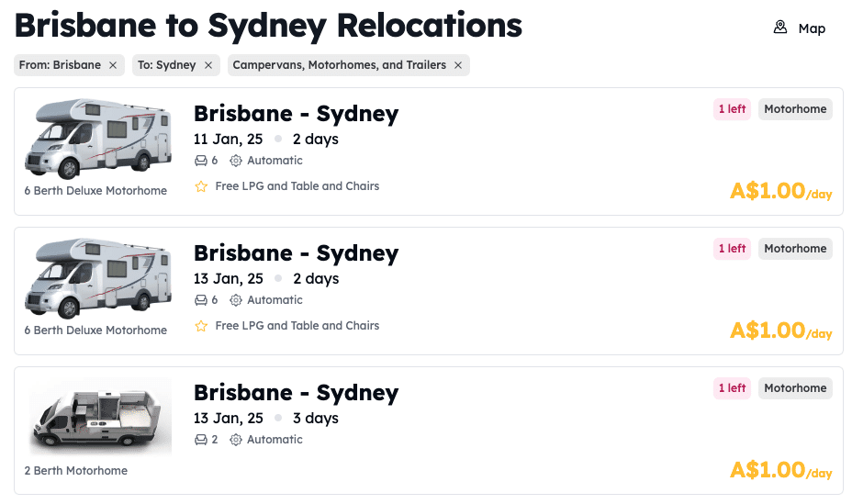
Task: Open the 3 days Brisbane - Sydney listing title
Action: [296, 393]
